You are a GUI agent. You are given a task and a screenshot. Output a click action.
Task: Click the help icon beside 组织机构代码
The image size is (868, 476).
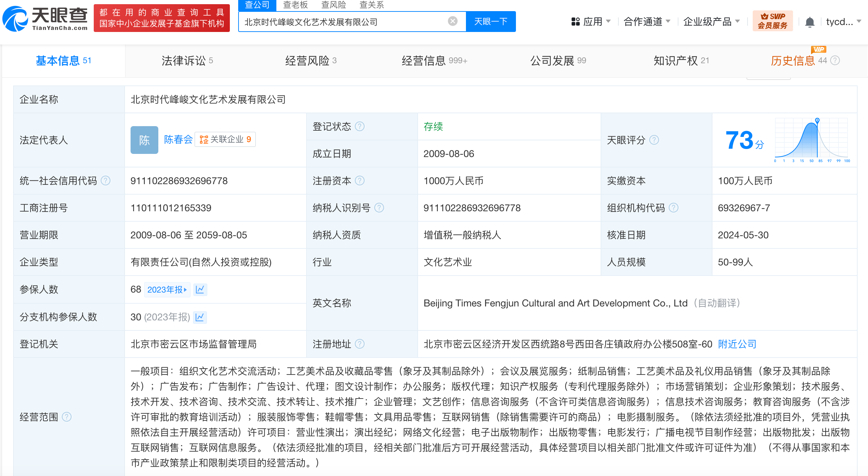click(x=674, y=208)
